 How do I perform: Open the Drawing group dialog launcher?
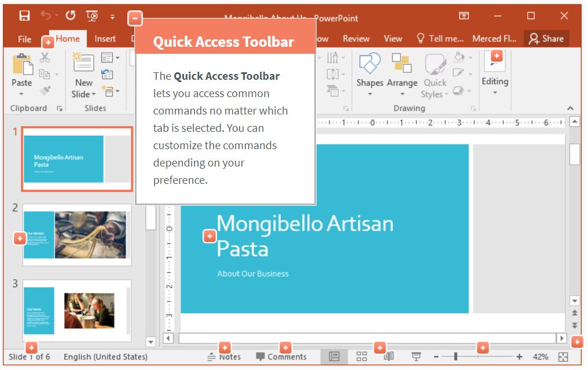tap(473, 109)
